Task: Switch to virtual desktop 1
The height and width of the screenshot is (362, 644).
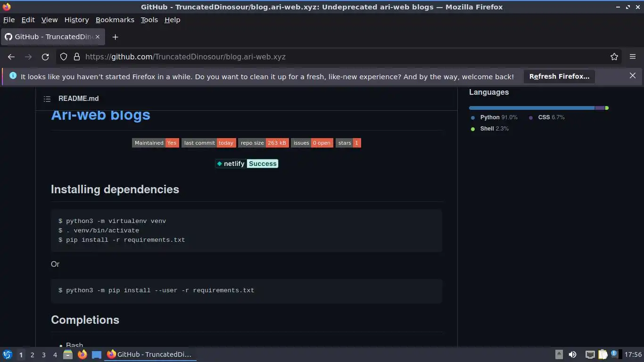Action: click(x=21, y=354)
